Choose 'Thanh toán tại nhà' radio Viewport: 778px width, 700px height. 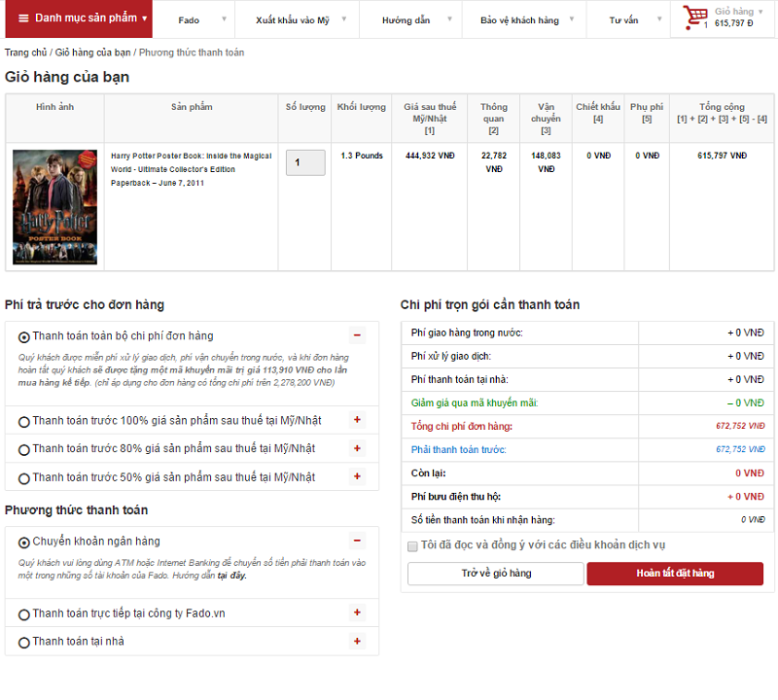(23, 643)
